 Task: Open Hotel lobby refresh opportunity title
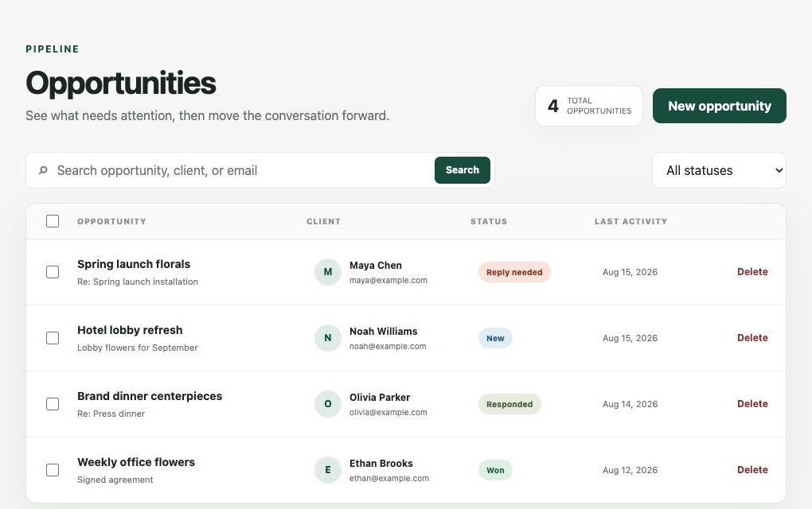point(130,330)
